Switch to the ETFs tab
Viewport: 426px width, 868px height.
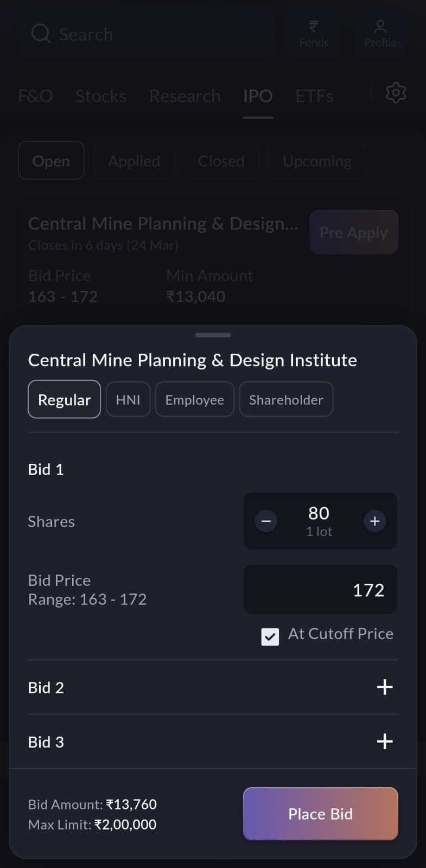314,96
